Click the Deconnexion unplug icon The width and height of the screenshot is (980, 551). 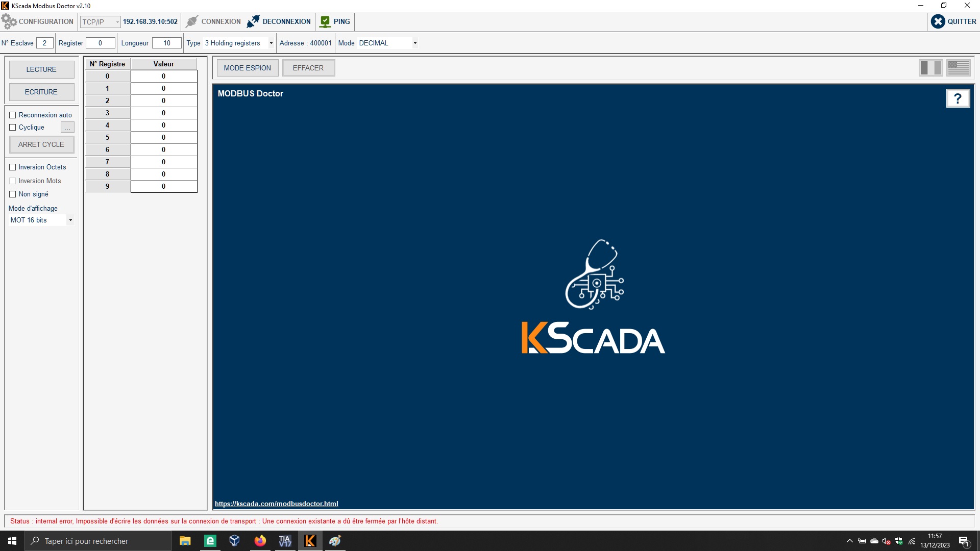click(253, 21)
